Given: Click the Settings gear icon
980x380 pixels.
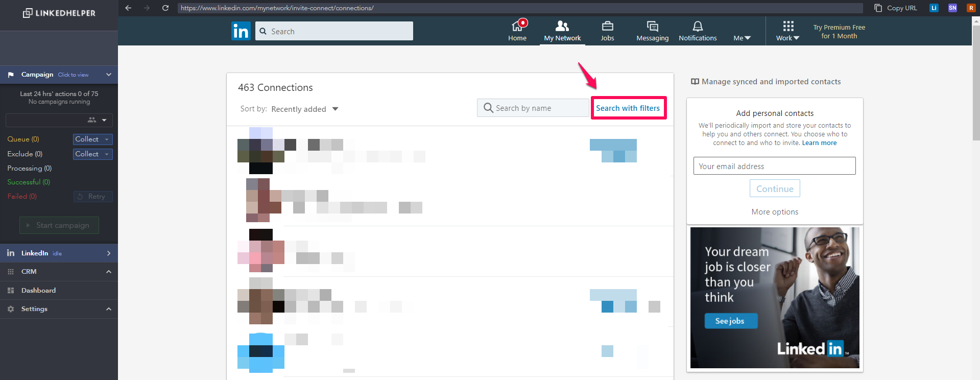Looking at the screenshot, I should (x=11, y=309).
